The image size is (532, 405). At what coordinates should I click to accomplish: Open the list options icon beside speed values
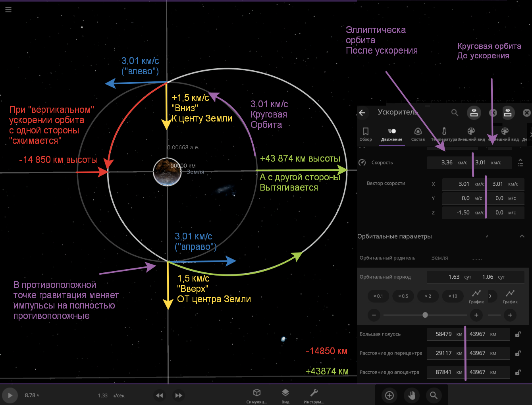click(520, 163)
